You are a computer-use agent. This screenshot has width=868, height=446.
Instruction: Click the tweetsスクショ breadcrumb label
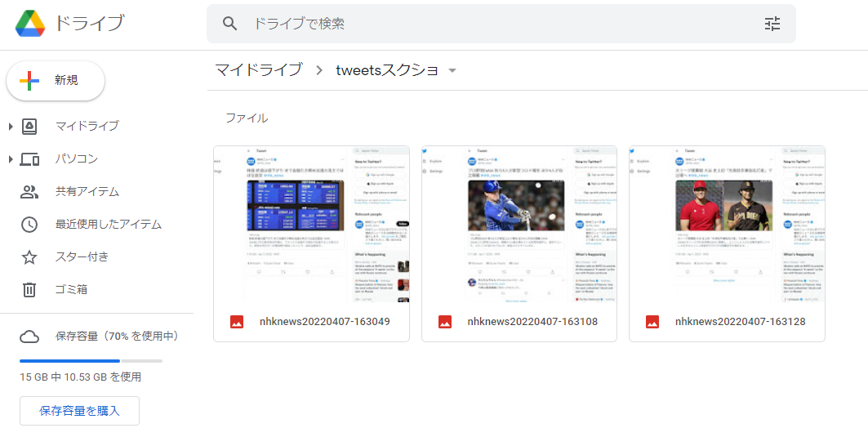[x=387, y=70]
